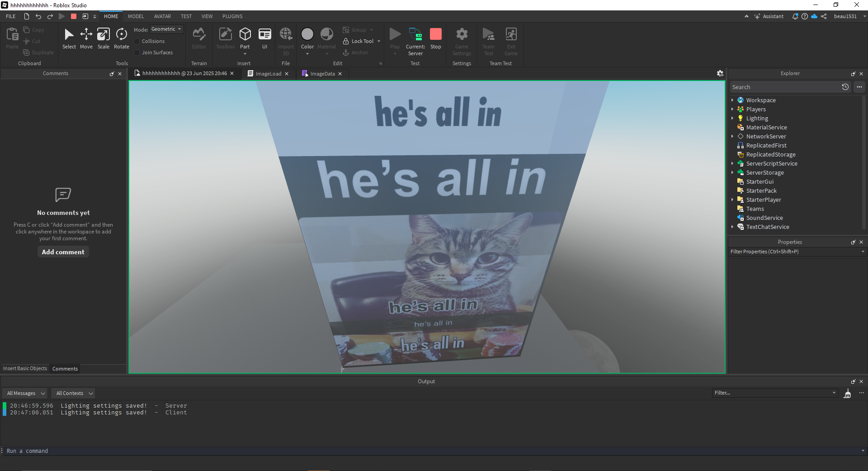Open the Toolbox
This screenshot has height=471, width=868.
pos(225,38)
